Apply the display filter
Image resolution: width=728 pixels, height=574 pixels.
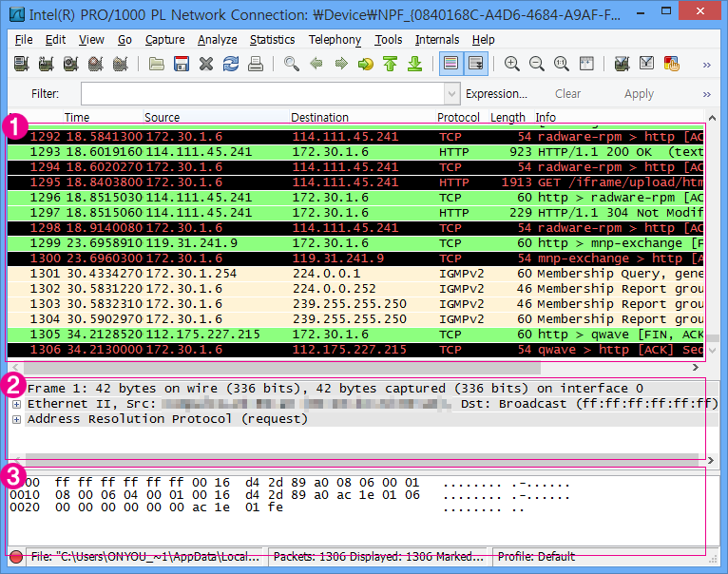coord(639,94)
